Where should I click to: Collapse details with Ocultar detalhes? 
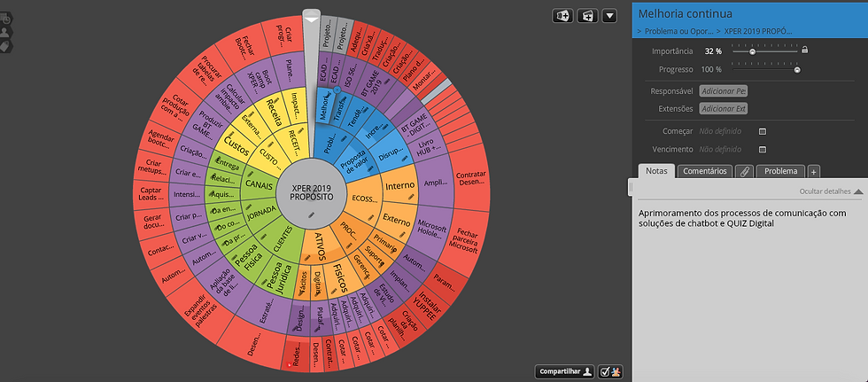[831, 191]
